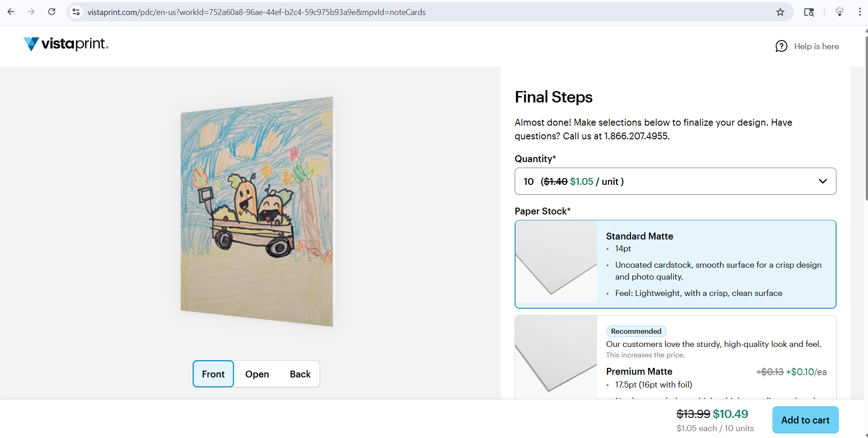Open the browser three-dot menu
This screenshot has width=868, height=438.
(859, 11)
